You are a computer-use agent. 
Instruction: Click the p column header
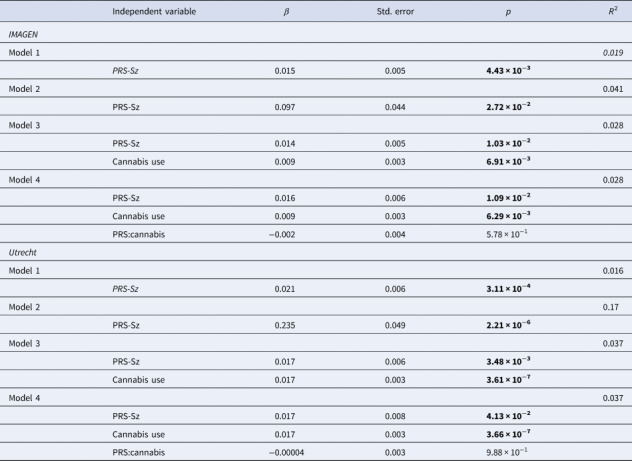508,12
